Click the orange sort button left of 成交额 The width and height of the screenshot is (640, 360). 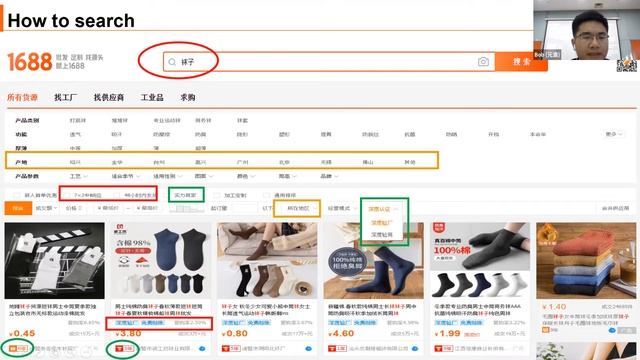pos(18,209)
